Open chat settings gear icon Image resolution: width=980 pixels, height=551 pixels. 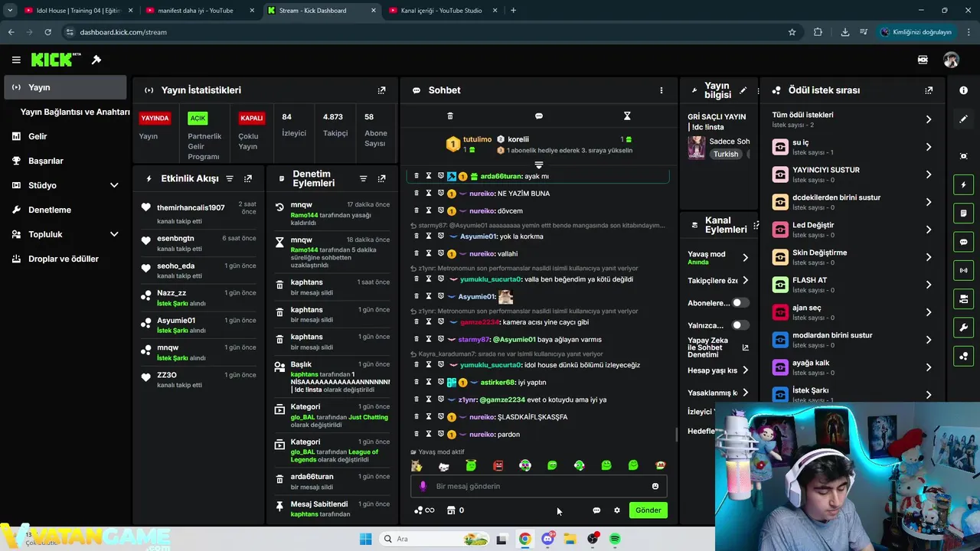(617, 510)
